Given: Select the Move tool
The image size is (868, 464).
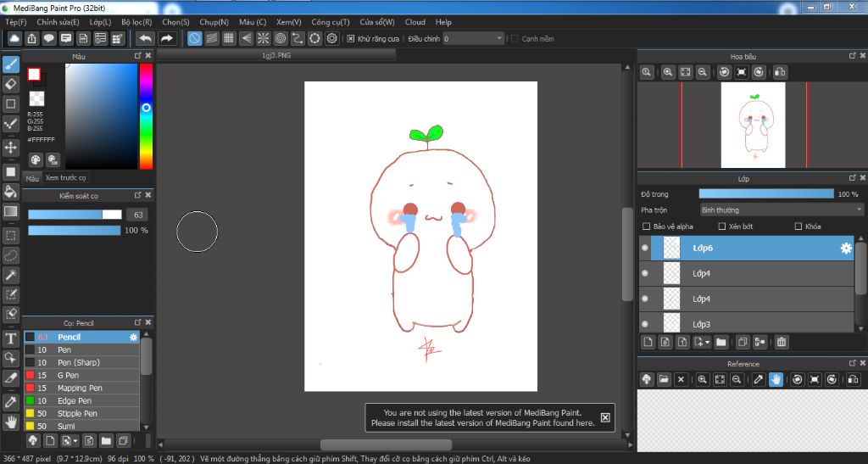Looking at the screenshot, I should (10, 148).
